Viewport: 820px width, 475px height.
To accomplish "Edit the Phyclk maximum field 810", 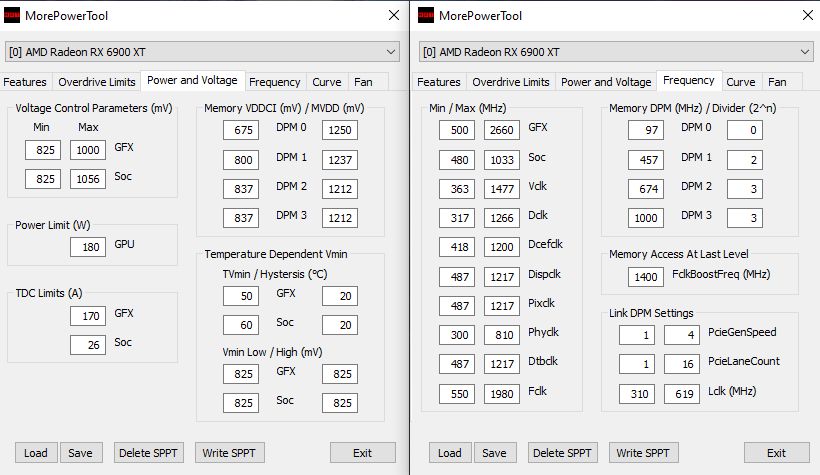I will coord(502,335).
